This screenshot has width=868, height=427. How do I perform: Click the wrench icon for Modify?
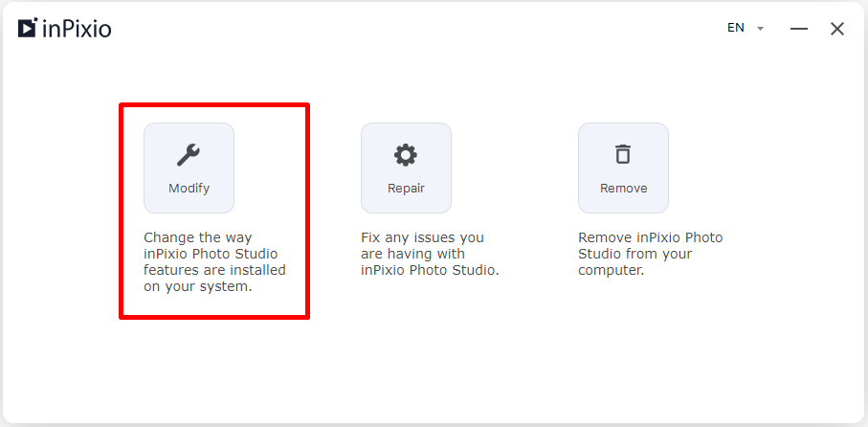tap(189, 155)
